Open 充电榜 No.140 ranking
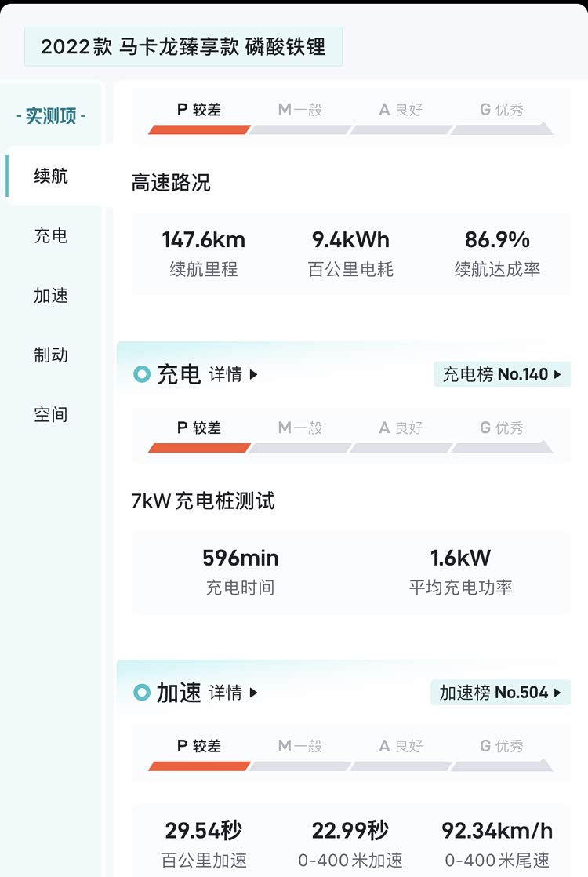The image size is (588, 877). pyautogui.click(x=502, y=374)
